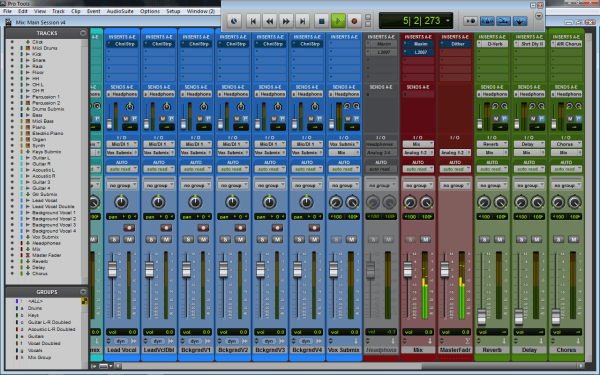Click the Vox Submix volume fader
This screenshot has width=600, height=375.
tap(334, 270)
